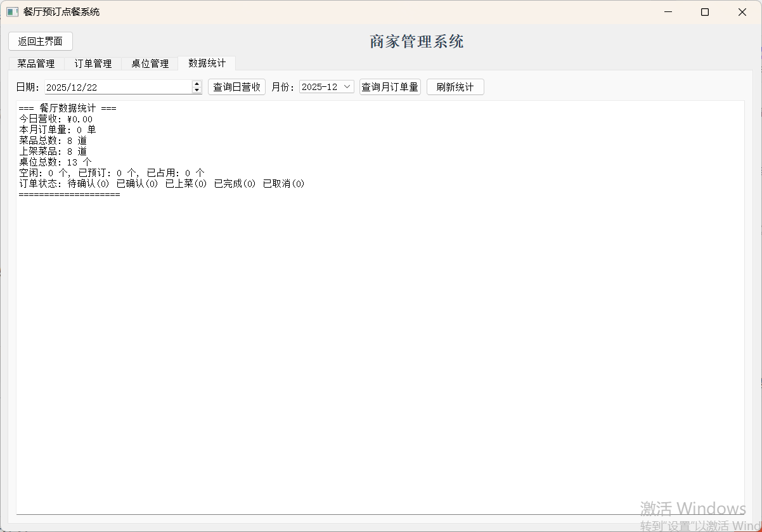Click the app icon in the title bar
The width and height of the screenshot is (762, 532).
13,12
